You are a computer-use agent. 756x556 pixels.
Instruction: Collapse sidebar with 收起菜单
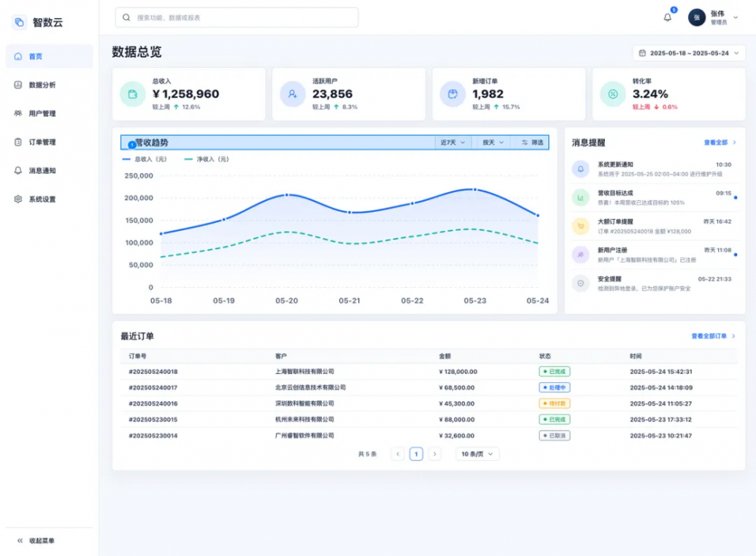[36, 541]
